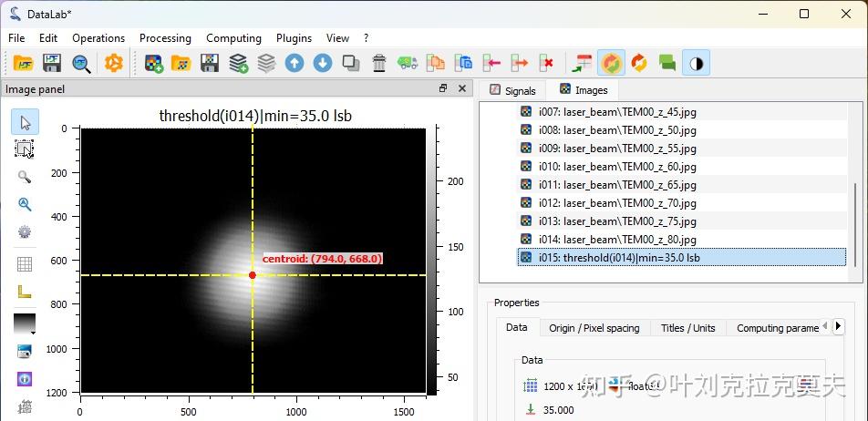Select i012 TEM00_z_70.jpg image

pos(682,203)
